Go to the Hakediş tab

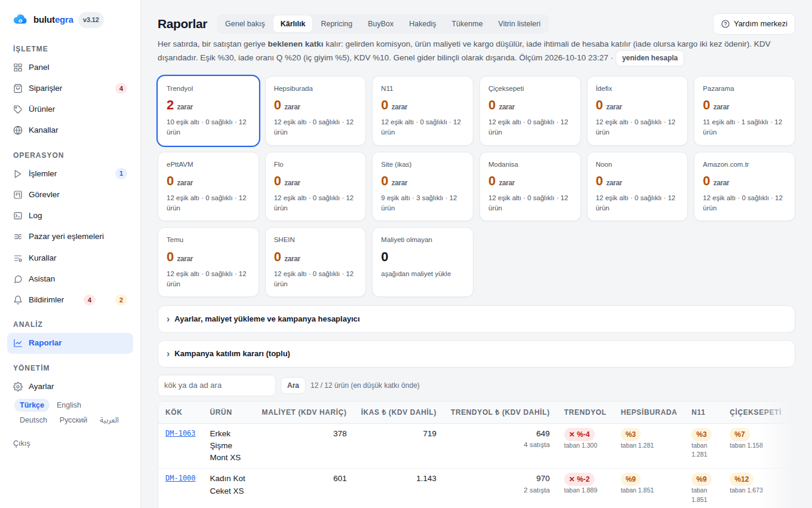(x=423, y=24)
